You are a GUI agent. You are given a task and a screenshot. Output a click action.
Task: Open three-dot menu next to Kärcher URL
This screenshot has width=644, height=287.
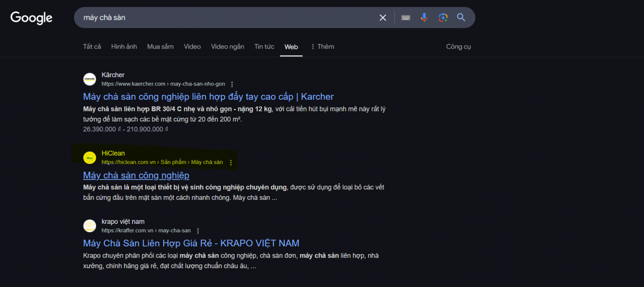tap(232, 84)
